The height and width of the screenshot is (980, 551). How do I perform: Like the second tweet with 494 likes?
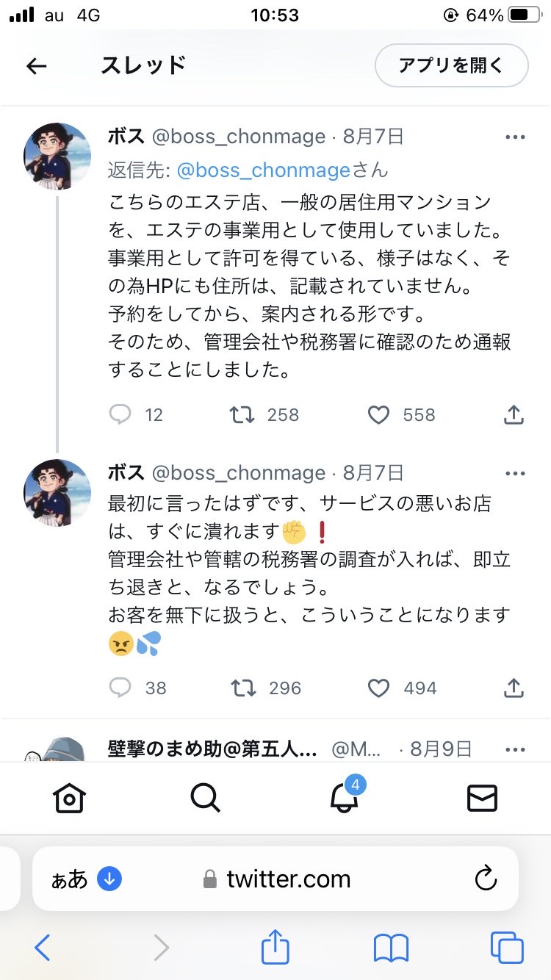(378, 688)
